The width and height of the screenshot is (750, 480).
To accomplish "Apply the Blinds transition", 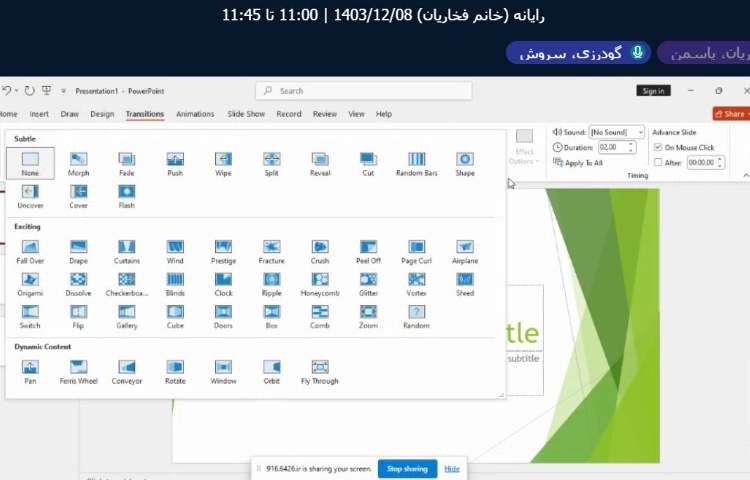I will point(175,284).
